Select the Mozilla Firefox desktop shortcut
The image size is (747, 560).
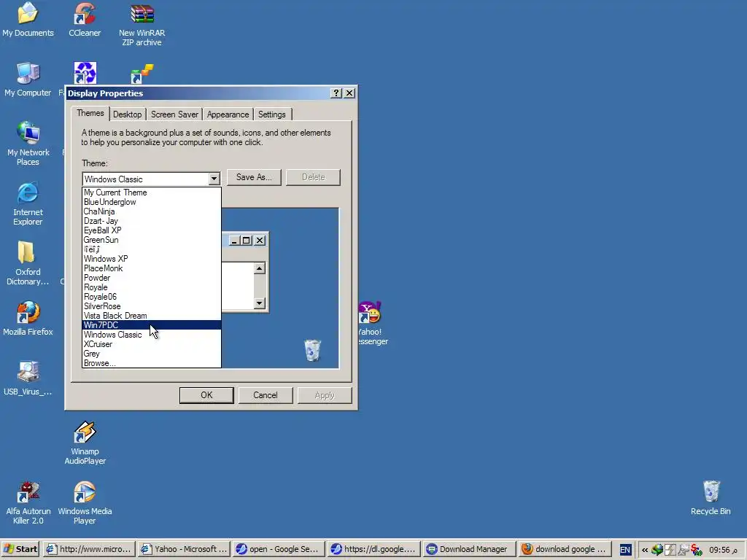point(28,319)
